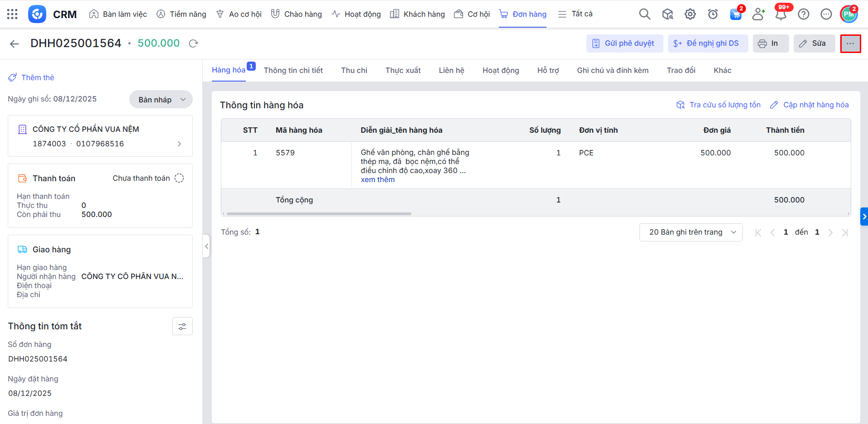Click the Gửi phê duyệt button
Image resolution: width=868 pixels, height=424 pixels.
pos(624,43)
